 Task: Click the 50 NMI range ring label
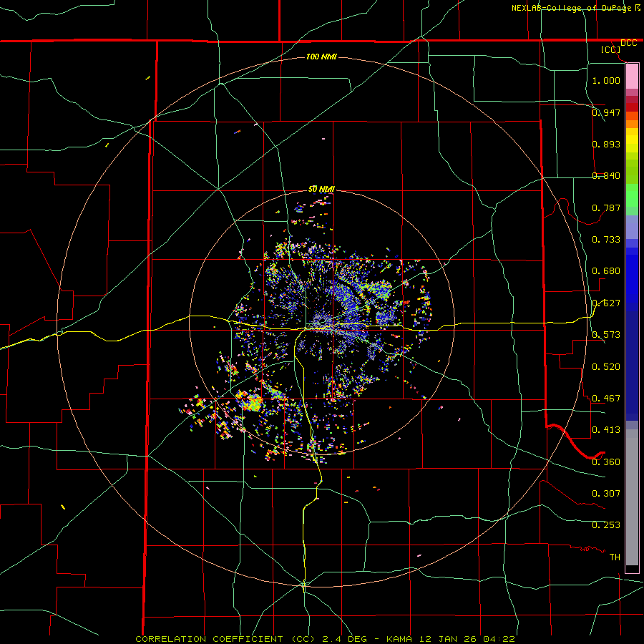[x=321, y=189]
